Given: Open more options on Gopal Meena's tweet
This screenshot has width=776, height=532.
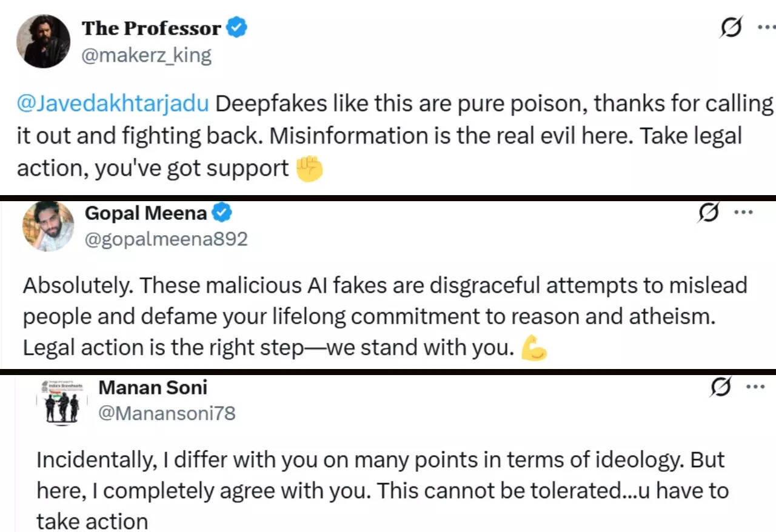Looking at the screenshot, I should [744, 213].
